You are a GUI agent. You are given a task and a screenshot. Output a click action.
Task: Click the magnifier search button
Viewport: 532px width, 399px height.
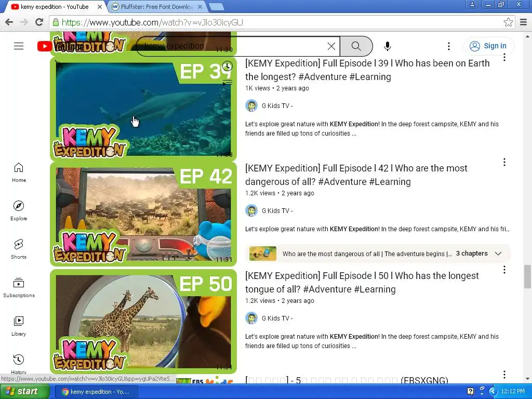pyautogui.click(x=356, y=46)
